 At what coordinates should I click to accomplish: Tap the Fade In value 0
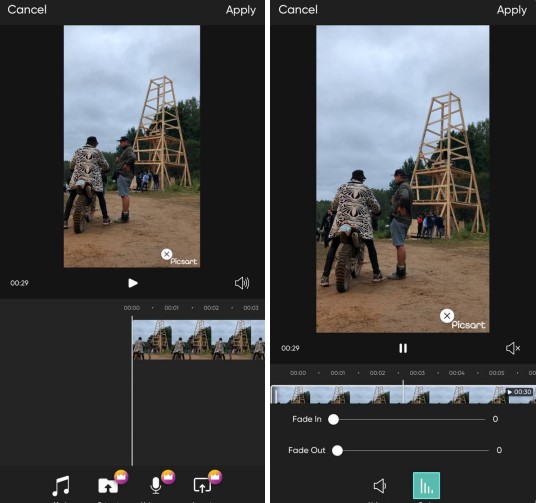[495, 419]
